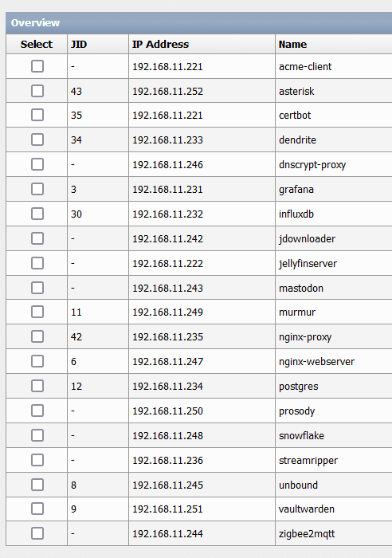Enable the grafana row checkbox
Screen dimensions: 392x558
[37, 189]
